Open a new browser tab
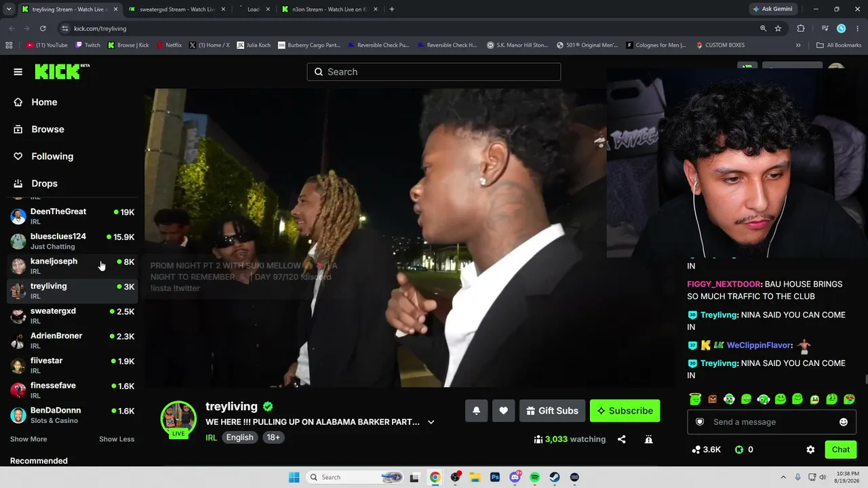 tap(392, 9)
